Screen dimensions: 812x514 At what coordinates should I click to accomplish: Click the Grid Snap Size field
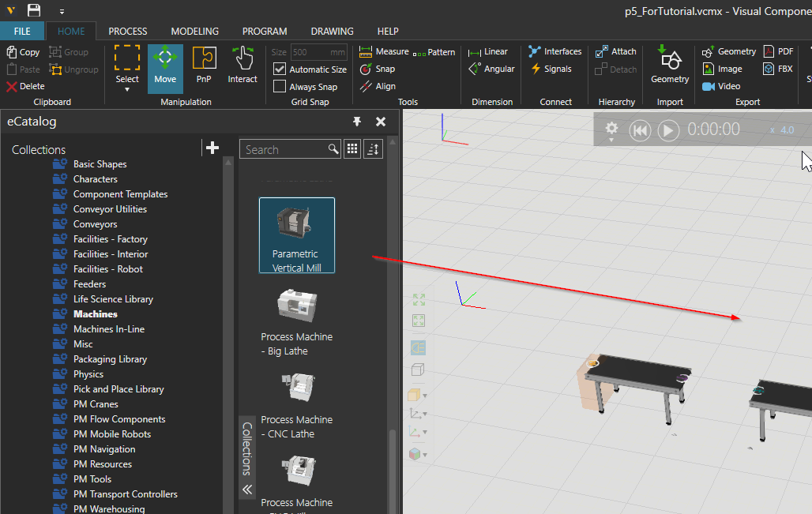pos(318,52)
